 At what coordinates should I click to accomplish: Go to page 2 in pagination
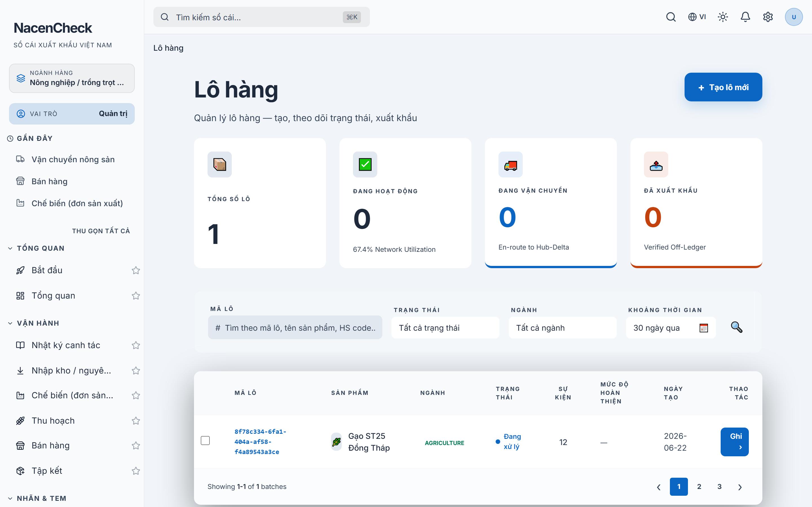[x=699, y=486]
